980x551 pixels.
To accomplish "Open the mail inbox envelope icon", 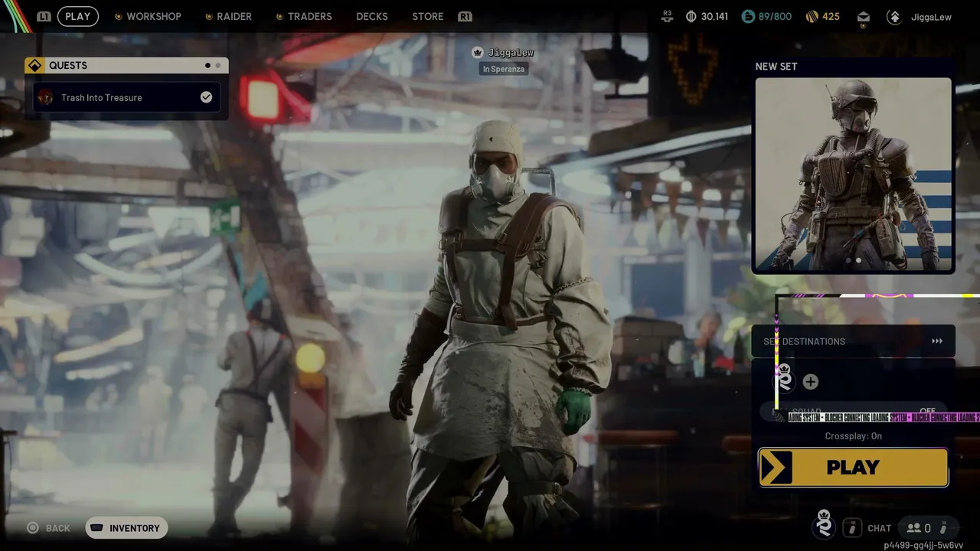I will tap(863, 17).
